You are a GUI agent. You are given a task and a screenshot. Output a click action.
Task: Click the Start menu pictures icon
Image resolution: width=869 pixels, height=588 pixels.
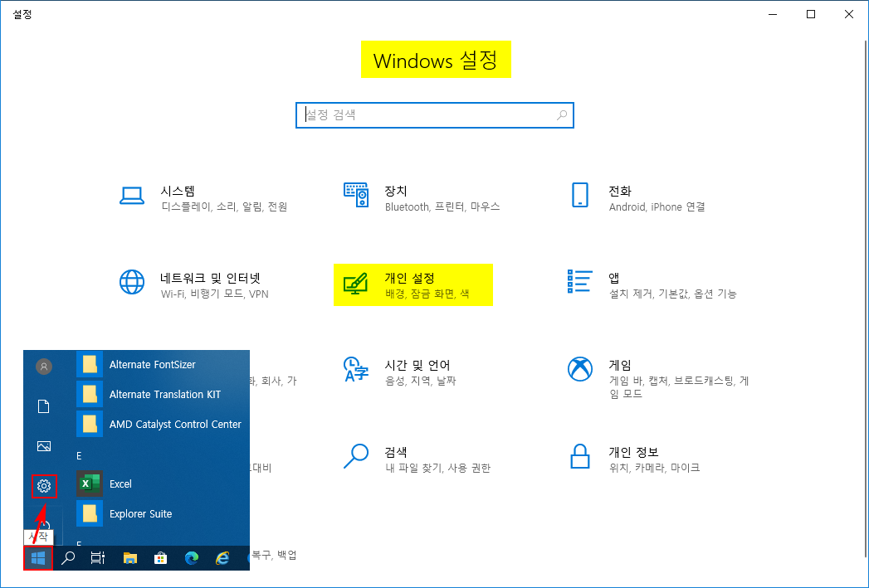click(x=44, y=446)
